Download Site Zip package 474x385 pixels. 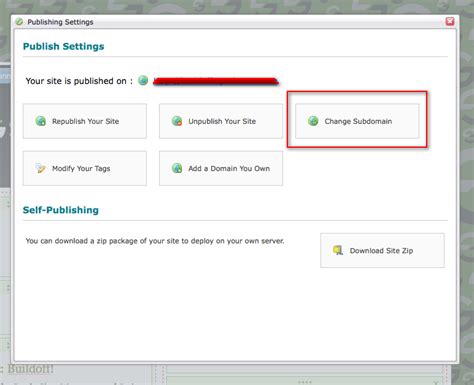pos(382,250)
